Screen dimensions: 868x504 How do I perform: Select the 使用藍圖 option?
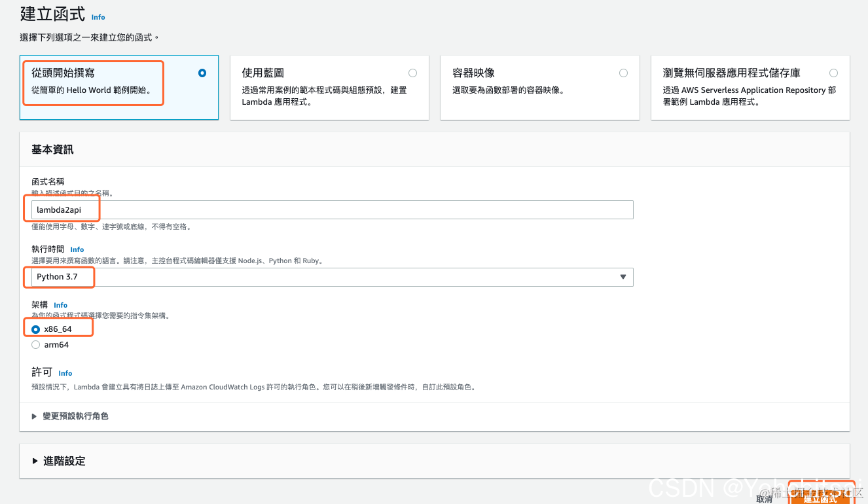coord(412,73)
